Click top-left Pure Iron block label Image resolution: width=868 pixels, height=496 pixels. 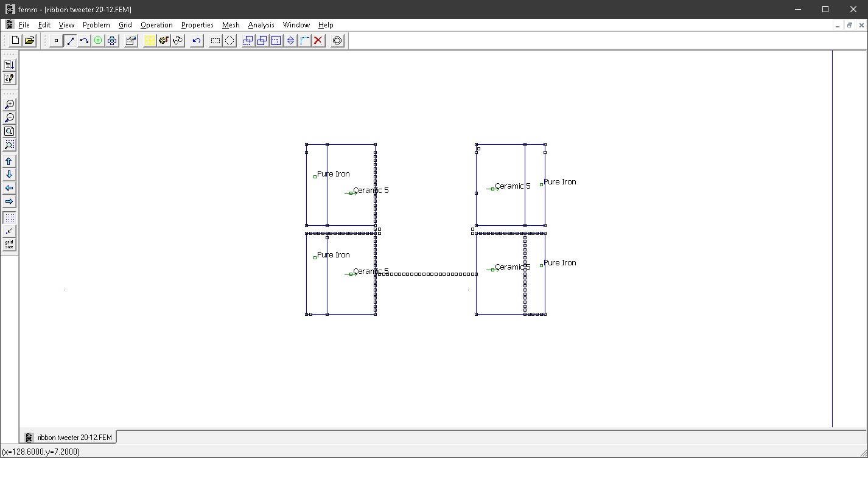(x=333, y=174)
